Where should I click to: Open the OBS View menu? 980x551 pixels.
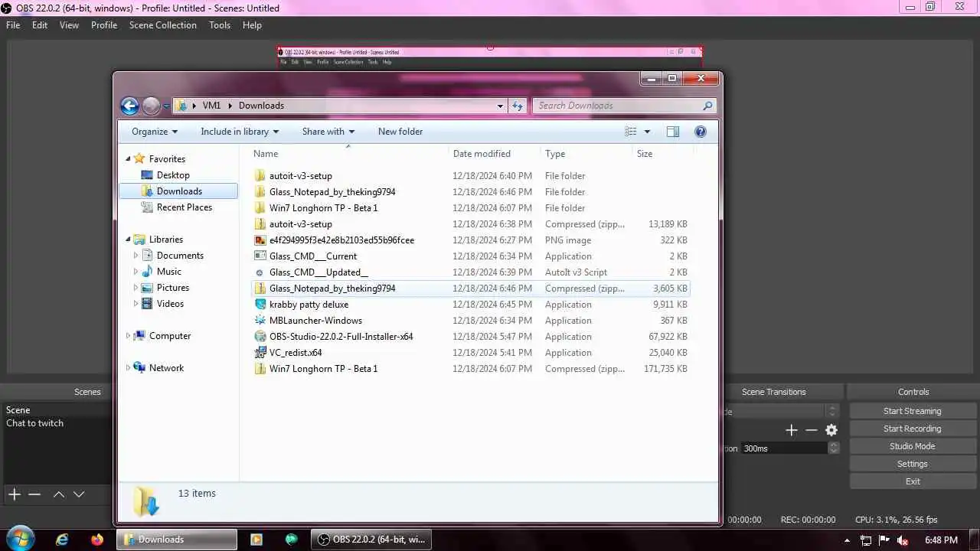[69, 25]
